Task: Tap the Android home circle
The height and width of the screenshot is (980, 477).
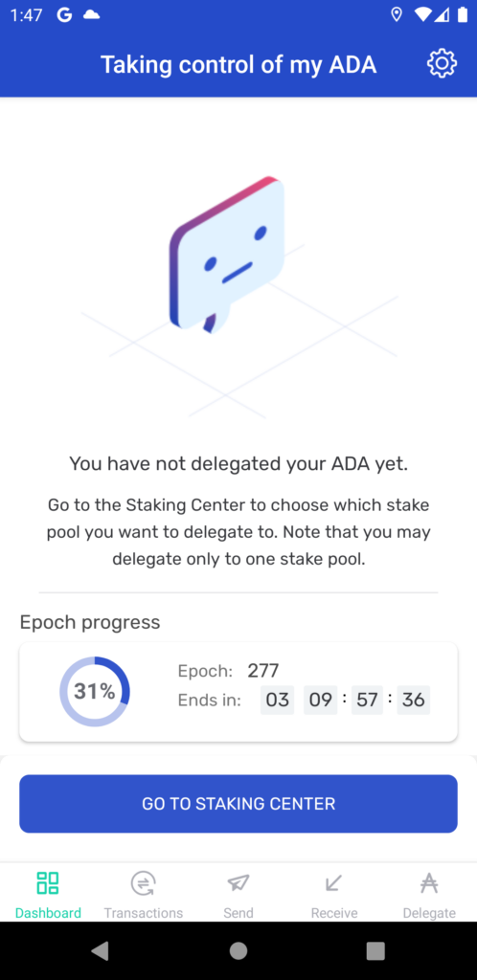Action: click(x=238, y=950)
